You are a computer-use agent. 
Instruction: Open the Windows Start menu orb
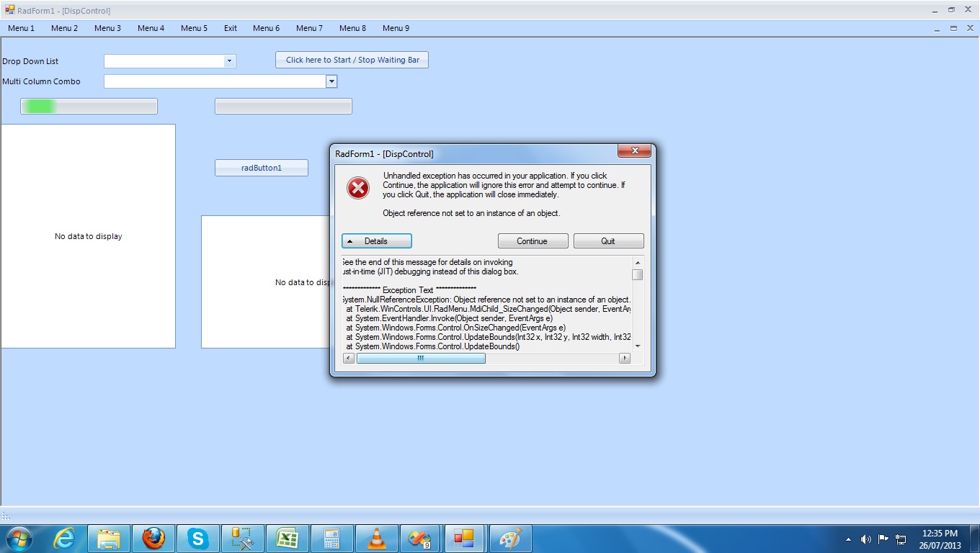(x=19, y=539)
